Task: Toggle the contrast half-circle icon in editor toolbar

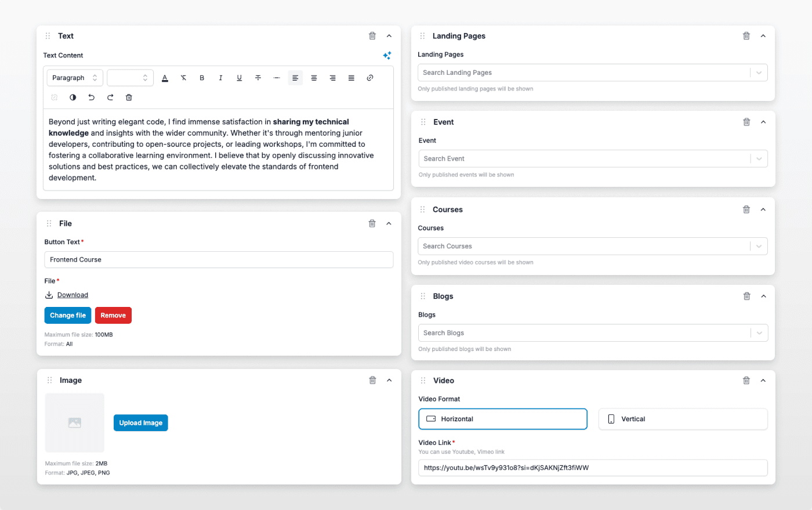Action: coord(73,97)
